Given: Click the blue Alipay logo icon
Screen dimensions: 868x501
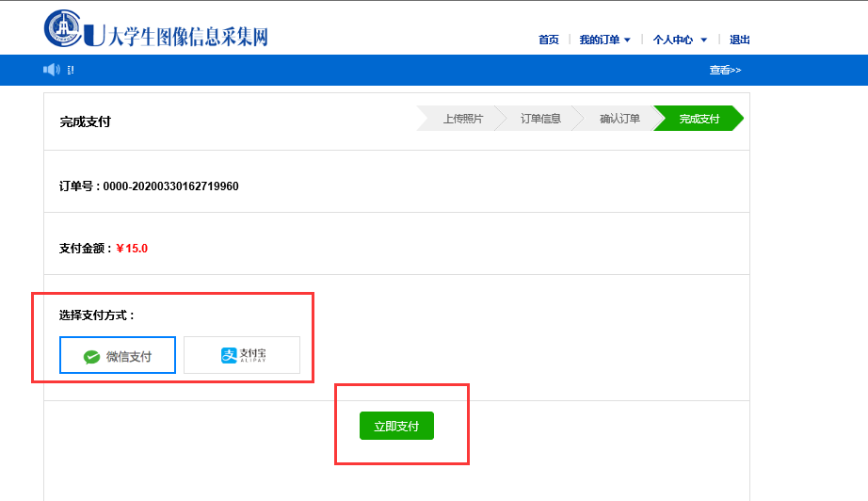Looking at the screenshot, I should tap(229, 355).
